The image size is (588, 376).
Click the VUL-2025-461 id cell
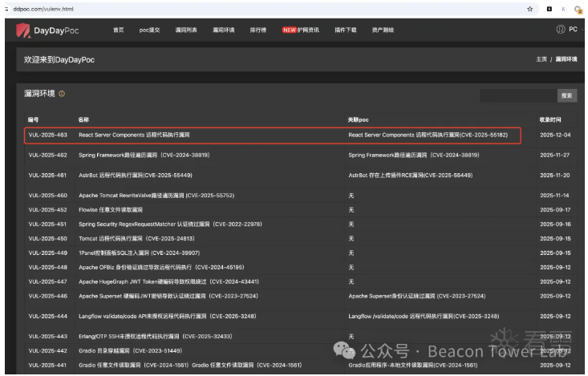point(47,176)
